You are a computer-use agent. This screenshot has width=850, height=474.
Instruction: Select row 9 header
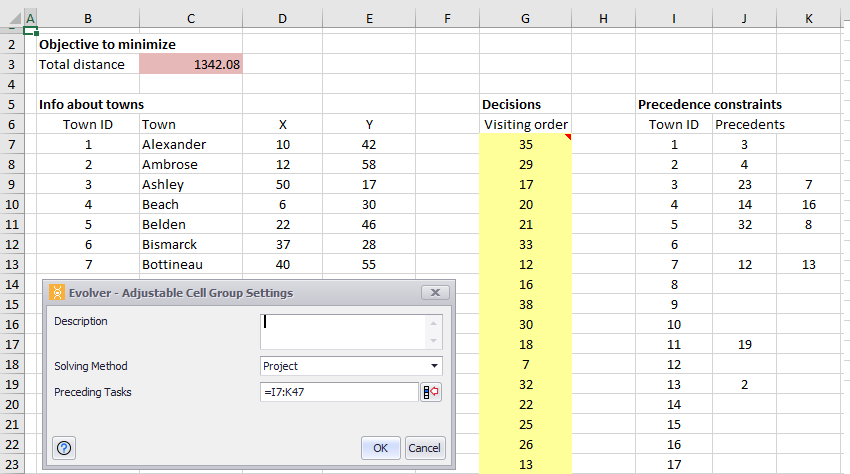(x=12, y=184)
